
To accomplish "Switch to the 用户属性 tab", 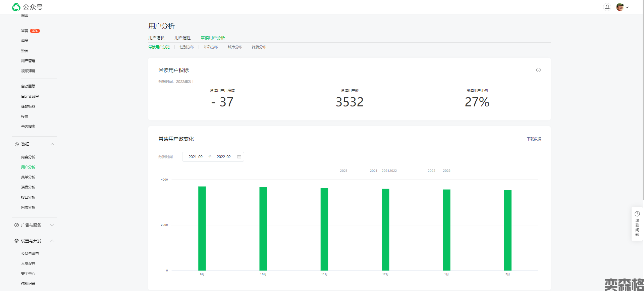I will pyautogui.click(x=182, y=38).
